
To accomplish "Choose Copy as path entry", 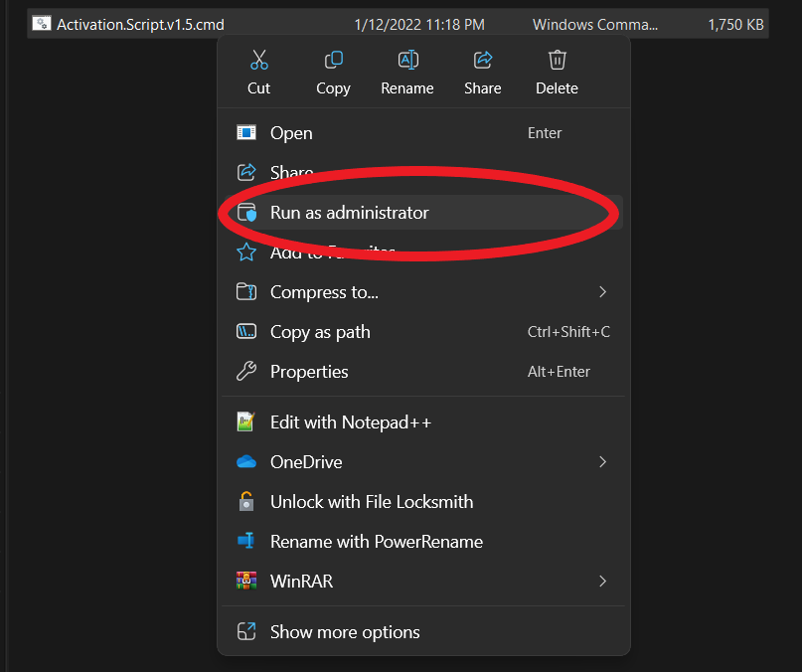I will point(320,332).
